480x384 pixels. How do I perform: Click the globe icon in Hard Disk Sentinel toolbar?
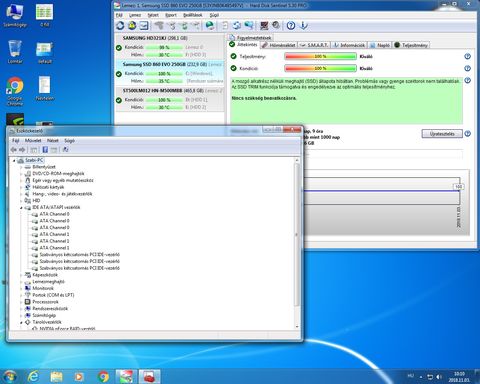[210, 25]
